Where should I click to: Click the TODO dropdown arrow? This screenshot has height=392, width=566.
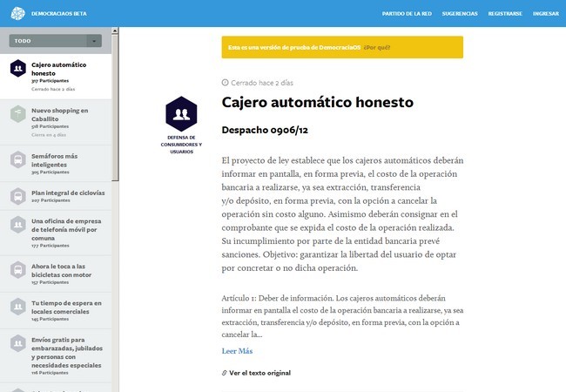94,41
